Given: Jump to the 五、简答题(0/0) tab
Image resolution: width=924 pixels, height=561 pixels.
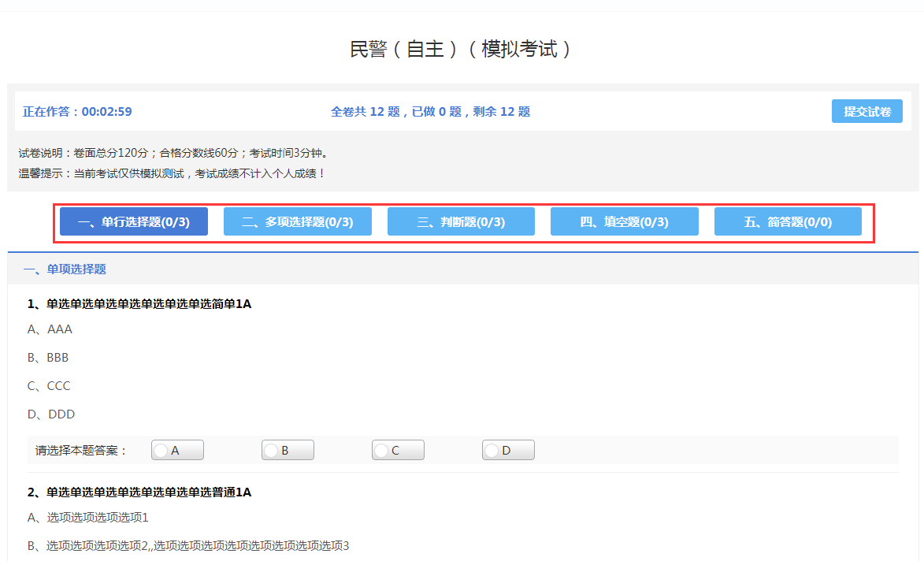Looking at the screenshot, I should coord(788,222).
